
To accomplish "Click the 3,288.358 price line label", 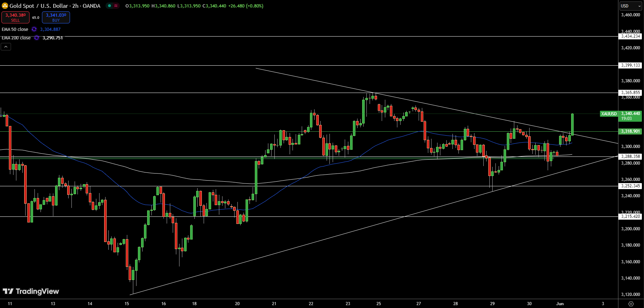I will coord(630,156).
